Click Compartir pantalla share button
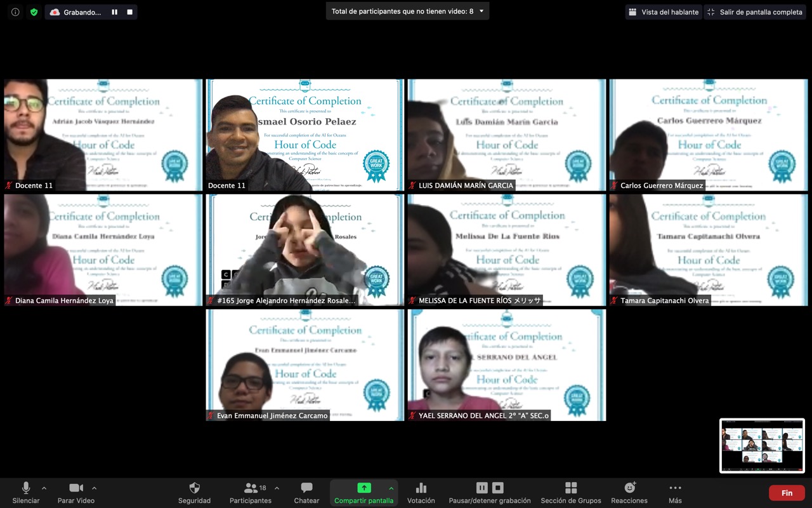 click(363, 493)
